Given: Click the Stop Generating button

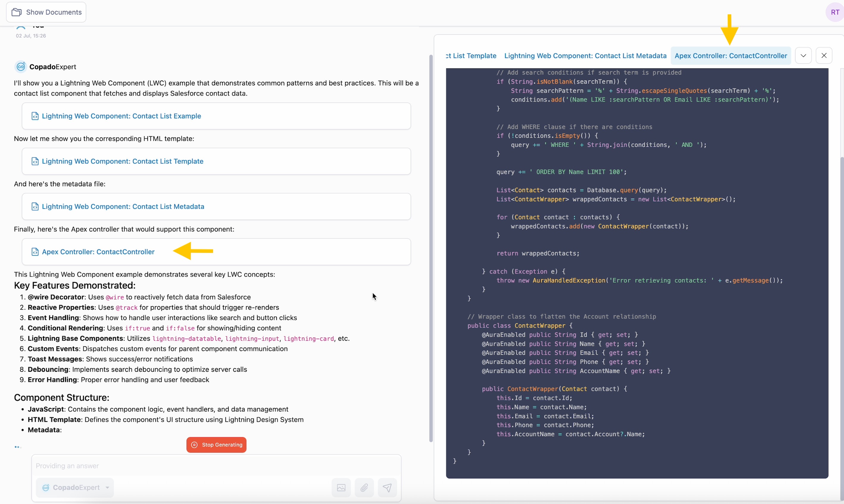Looking at the screenshot, I should [x=216, y=444].
